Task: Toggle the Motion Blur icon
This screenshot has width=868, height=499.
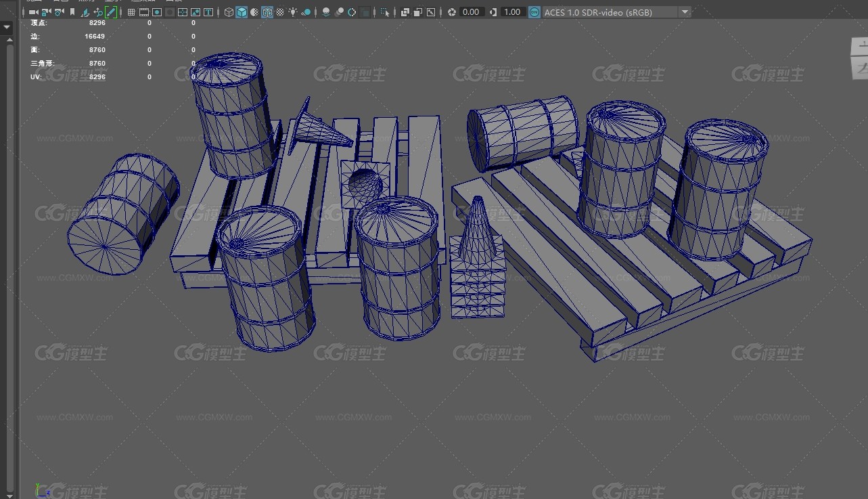Action: 339,12
